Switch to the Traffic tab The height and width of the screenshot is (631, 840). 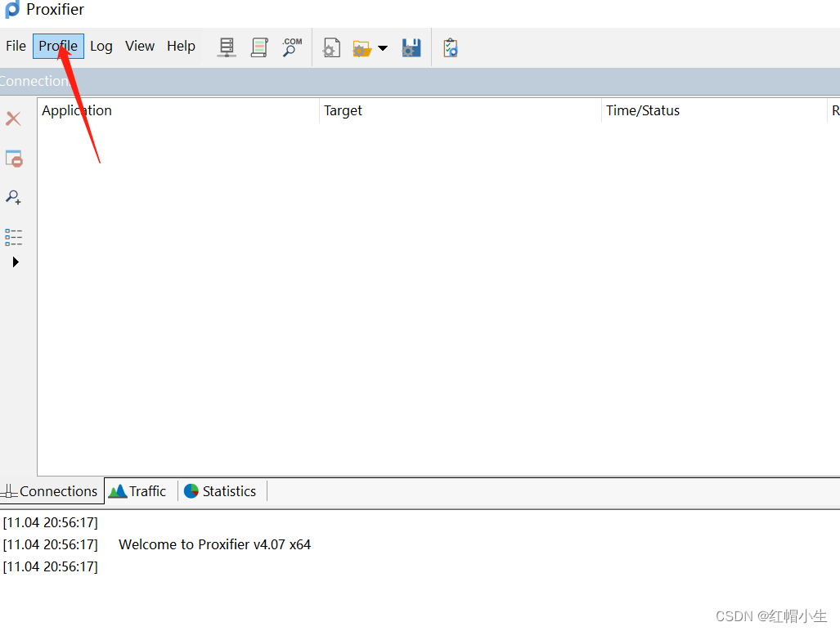point(138,491)
